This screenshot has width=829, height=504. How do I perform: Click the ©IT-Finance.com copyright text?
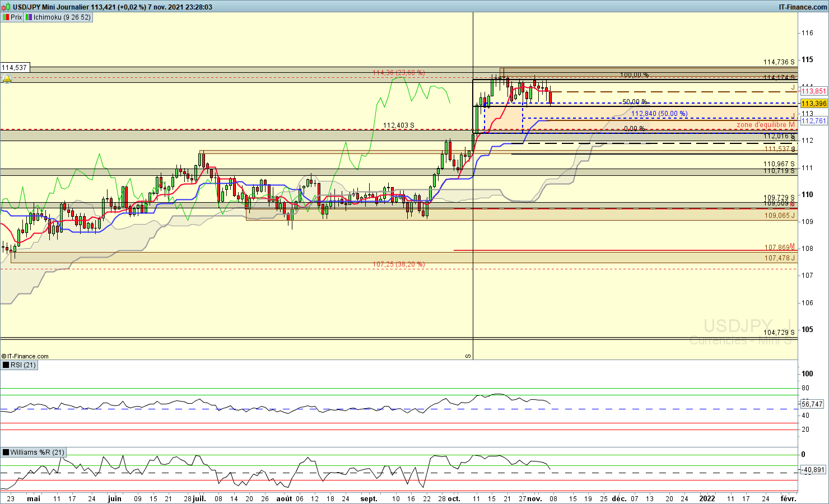click(x=25, y=356)
